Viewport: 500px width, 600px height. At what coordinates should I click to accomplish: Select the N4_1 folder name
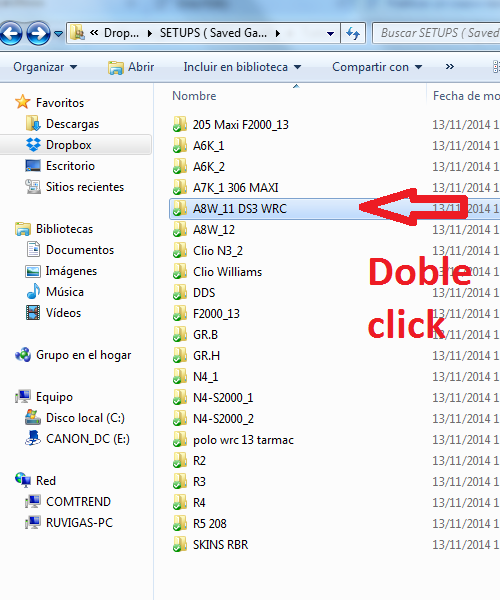(x=205, y=377)
